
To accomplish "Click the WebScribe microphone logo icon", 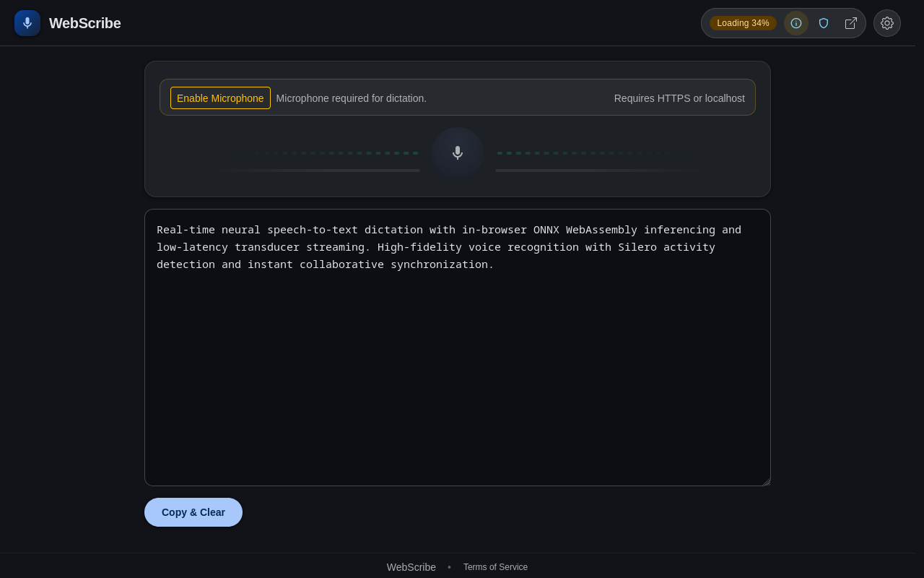I will pos(27,23).
